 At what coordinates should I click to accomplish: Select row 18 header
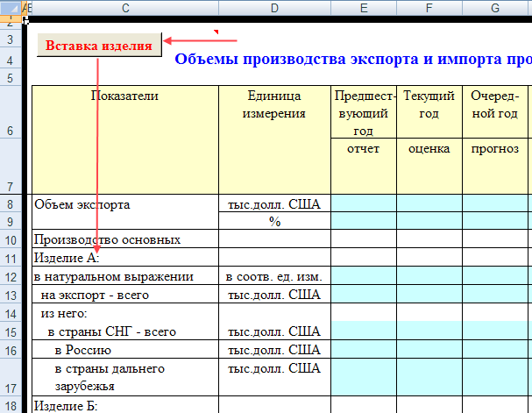coord(11,405)
